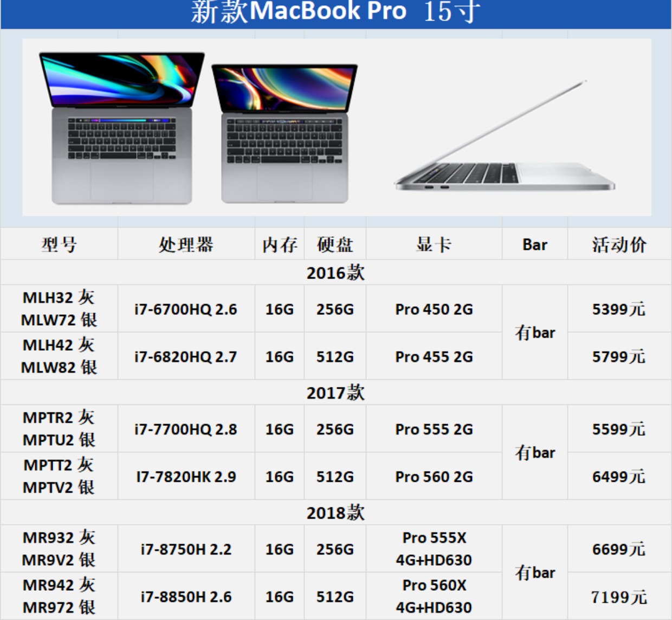Select processor i7-6820HQ 2.7
The height and width of the screenshot is (620, 672).
point(186,357)
